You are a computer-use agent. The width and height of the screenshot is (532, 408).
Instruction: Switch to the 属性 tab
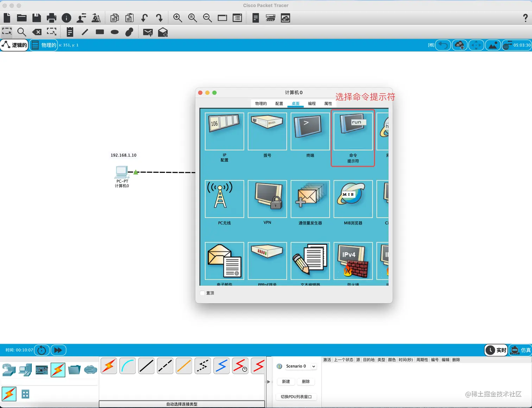[328, 104]
